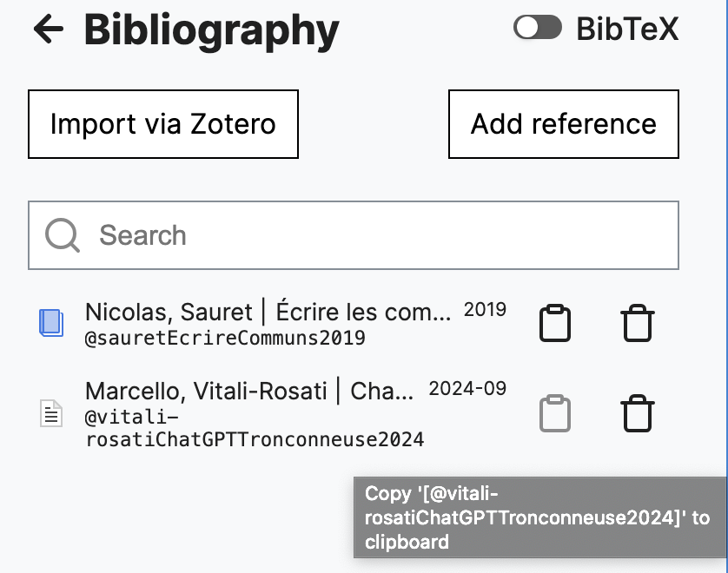The image size is (728, 573).
Task: Click the search magnifier icon
Action: [60, 234]
